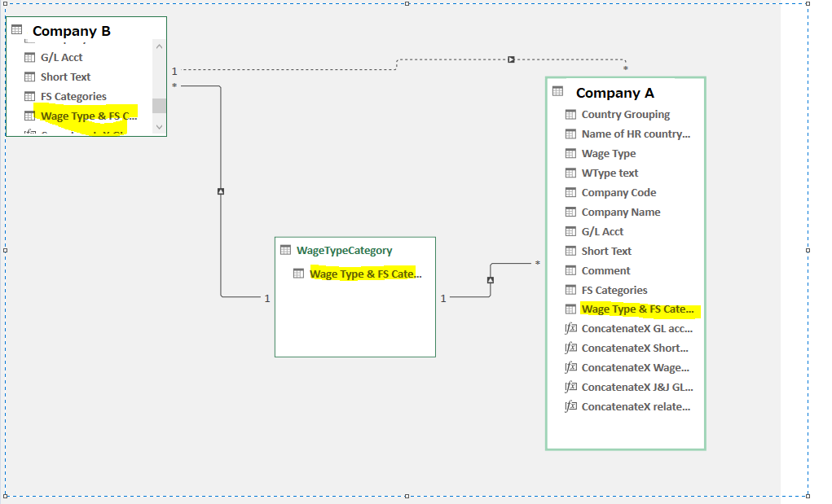
Task: Select Short Text field in Company B
Action: tap(66, 77)
